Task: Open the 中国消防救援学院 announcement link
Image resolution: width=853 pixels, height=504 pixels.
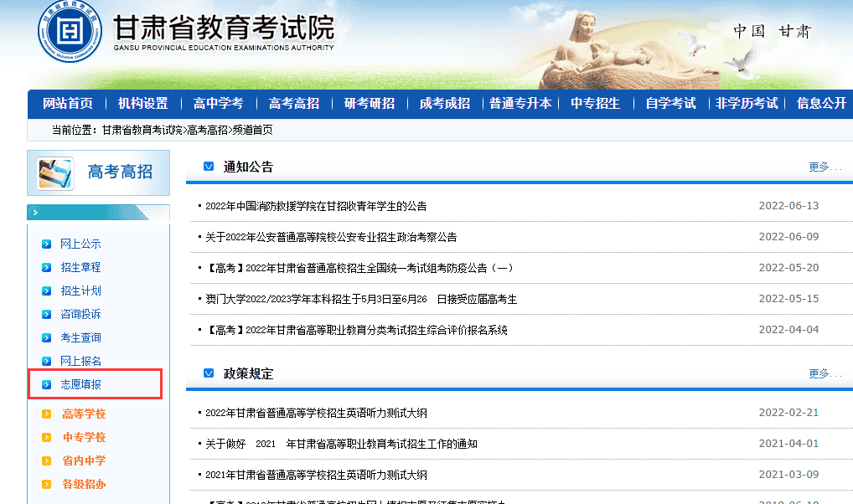Action: coord(316,206)
